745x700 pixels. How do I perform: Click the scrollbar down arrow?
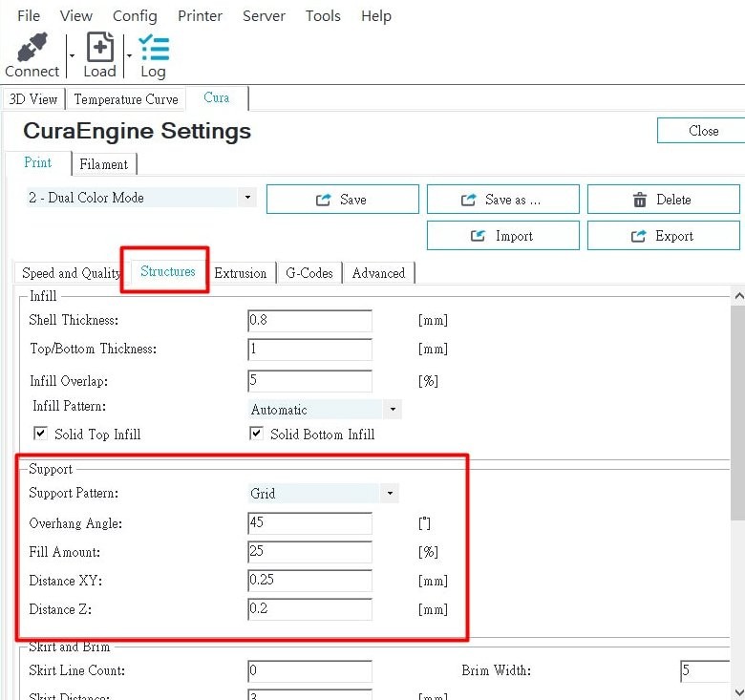point(739,692)
